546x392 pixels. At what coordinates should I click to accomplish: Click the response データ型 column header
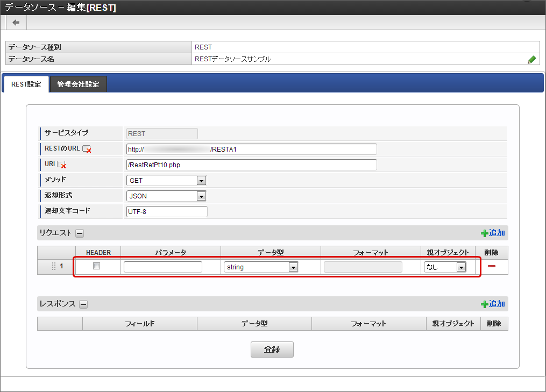click(x=254, y=324)
